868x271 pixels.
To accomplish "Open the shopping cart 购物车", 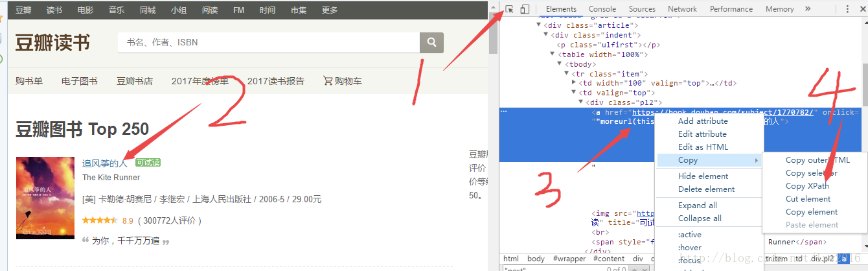I will (343, 81).
